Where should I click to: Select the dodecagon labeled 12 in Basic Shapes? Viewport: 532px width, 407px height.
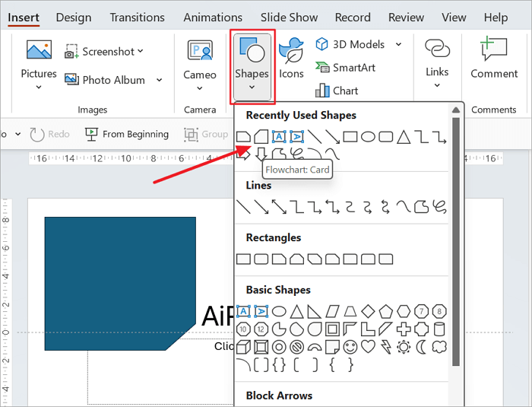point(261,329)
